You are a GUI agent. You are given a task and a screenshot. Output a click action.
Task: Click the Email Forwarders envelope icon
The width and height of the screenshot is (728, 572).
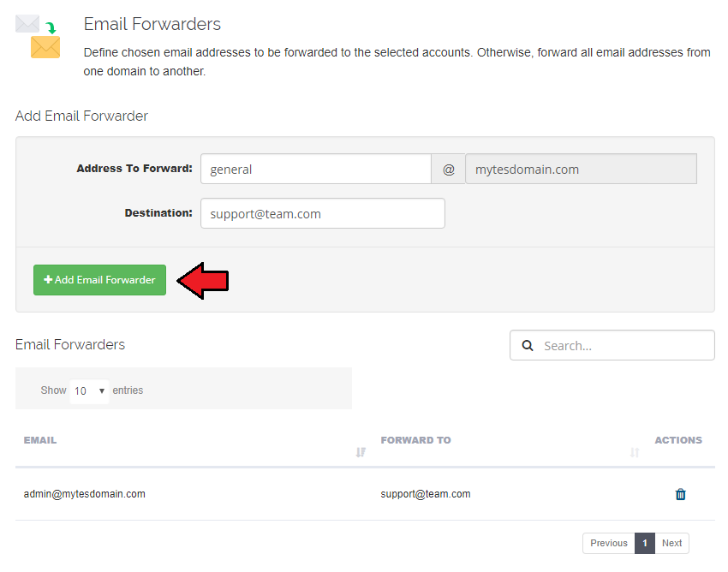[39, 36]
